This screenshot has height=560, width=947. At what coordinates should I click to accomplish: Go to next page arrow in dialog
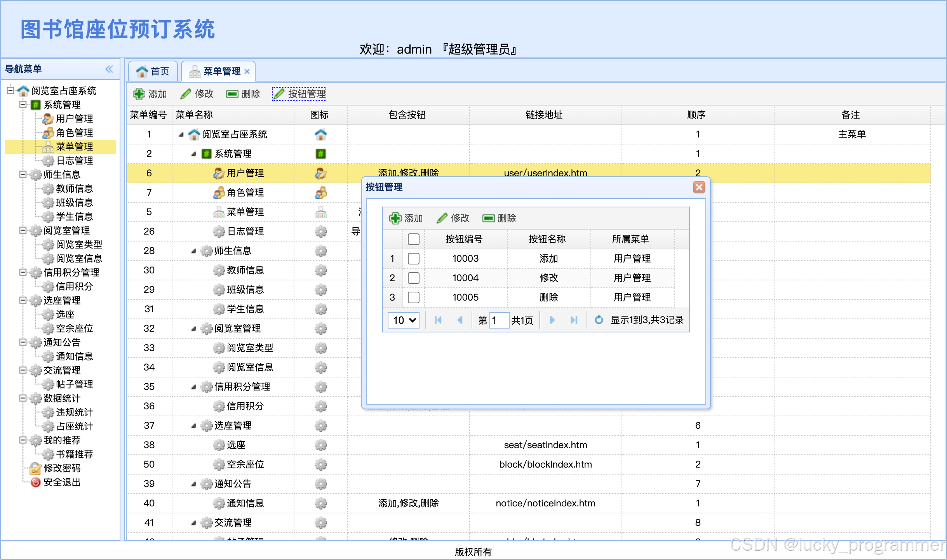(552, 320)
